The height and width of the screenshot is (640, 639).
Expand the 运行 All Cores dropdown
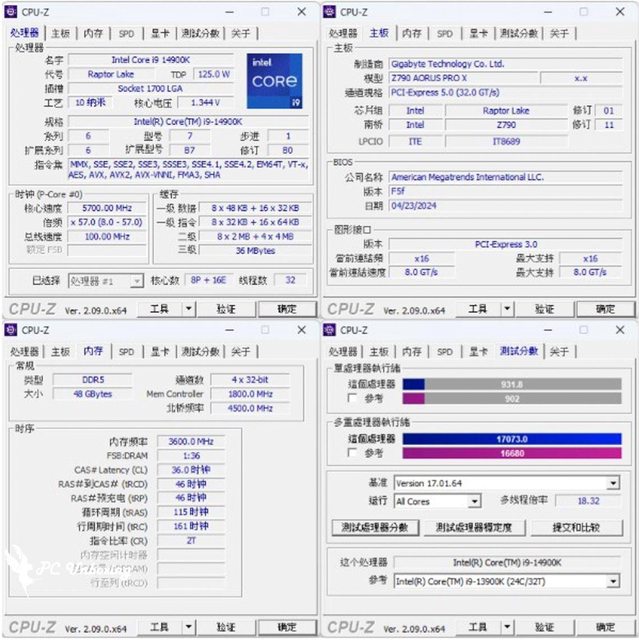coord(439,501)
